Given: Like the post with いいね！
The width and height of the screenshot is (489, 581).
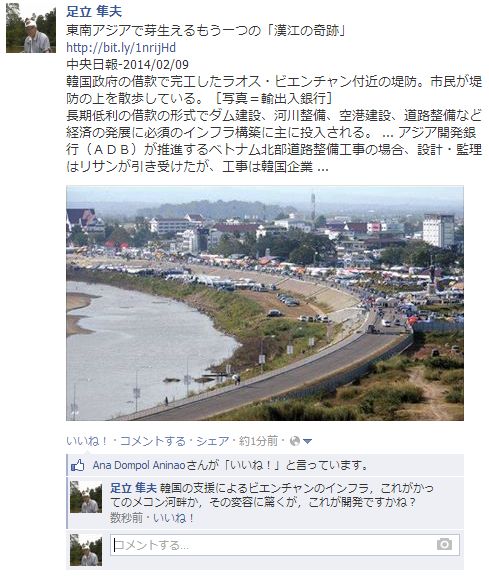Looking at the screenshot, I should click(87, 441).
